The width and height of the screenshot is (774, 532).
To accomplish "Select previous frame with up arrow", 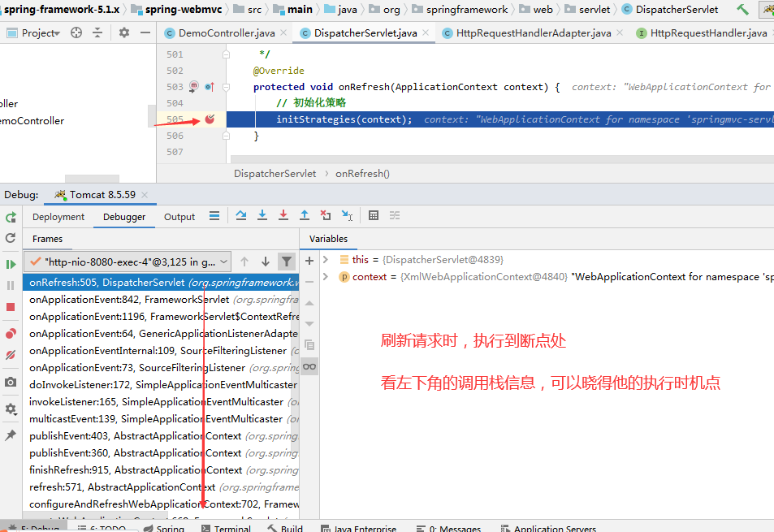I will tap(244, 262).
